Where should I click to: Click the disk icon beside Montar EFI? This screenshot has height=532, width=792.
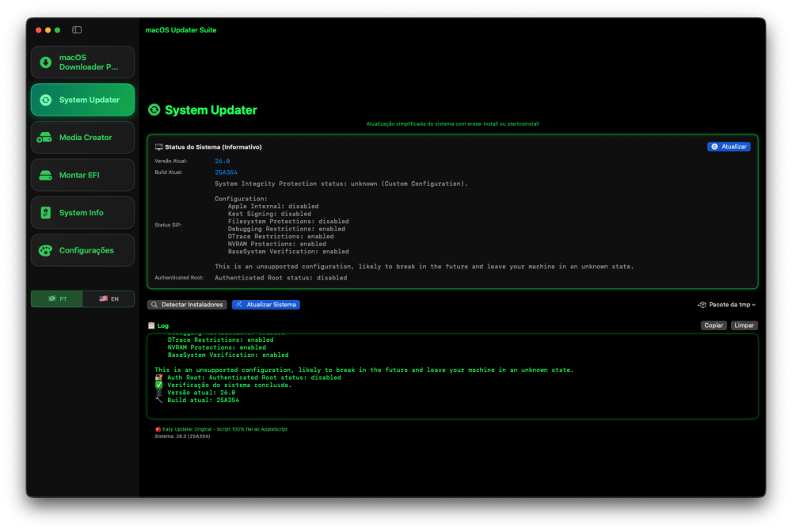point(45,175)
